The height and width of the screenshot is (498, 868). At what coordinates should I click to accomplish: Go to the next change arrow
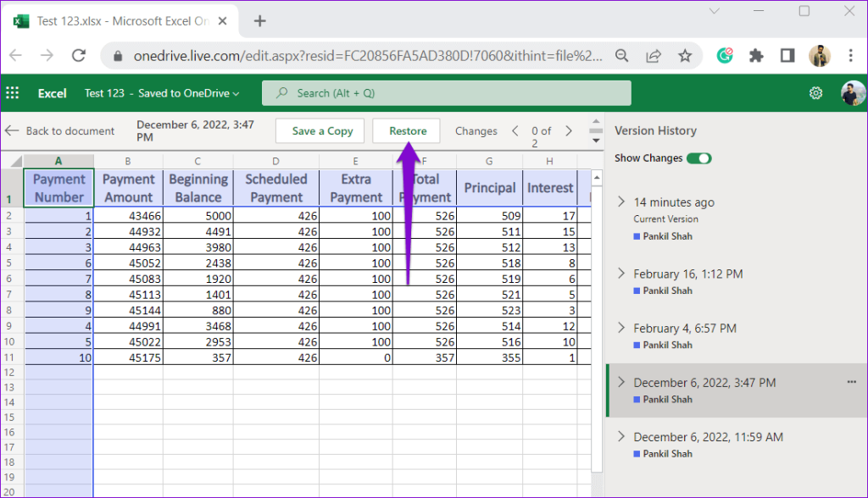coord(569,130)
